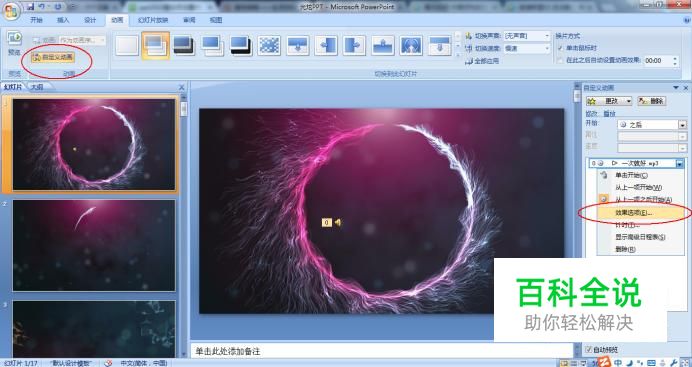
Task: Click the Undo arrow icon
Action: point(41,7)
